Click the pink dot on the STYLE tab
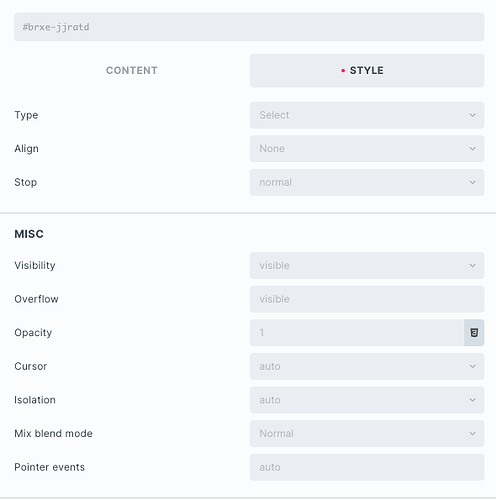The height and width of the screenshot is (500, 496). (343, 71)
